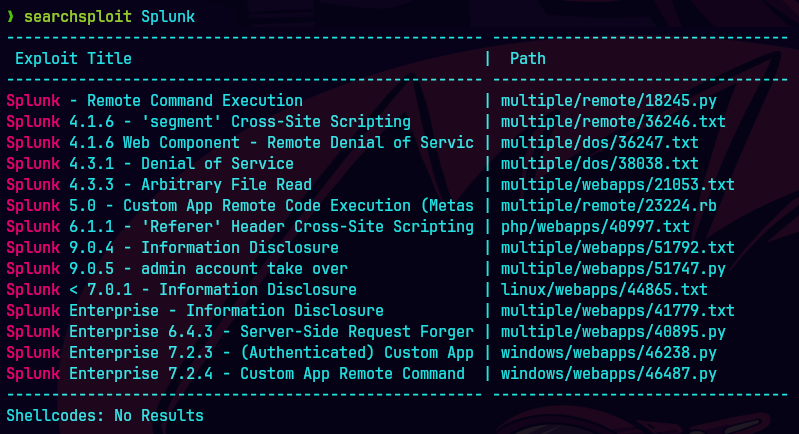The width and height of the screenshot is (799, 434).
Task: Click path php/webapps/40997.txt
Action: tap(595, 226)
